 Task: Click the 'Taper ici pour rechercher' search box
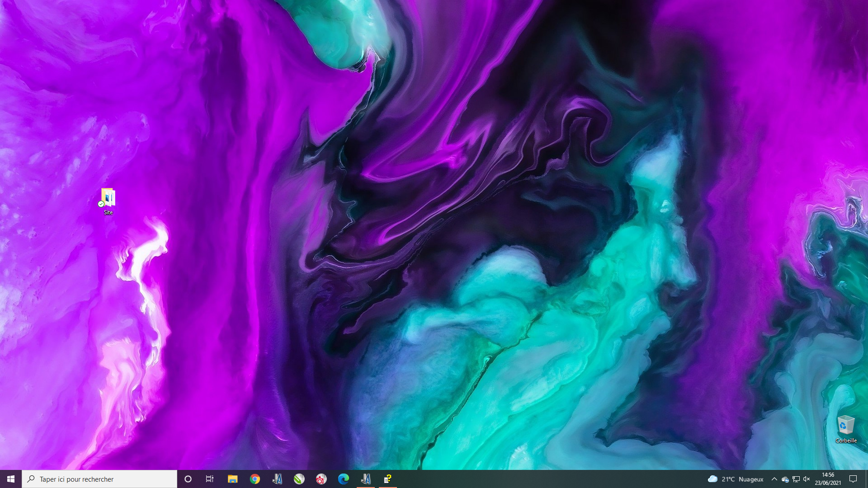click(99, 479)
